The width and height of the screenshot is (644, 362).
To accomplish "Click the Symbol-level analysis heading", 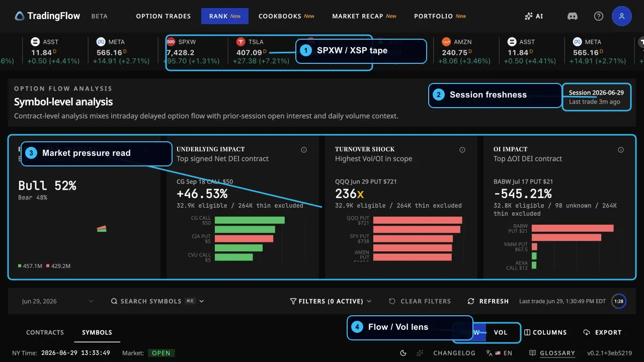I will (x=63, y=102).
